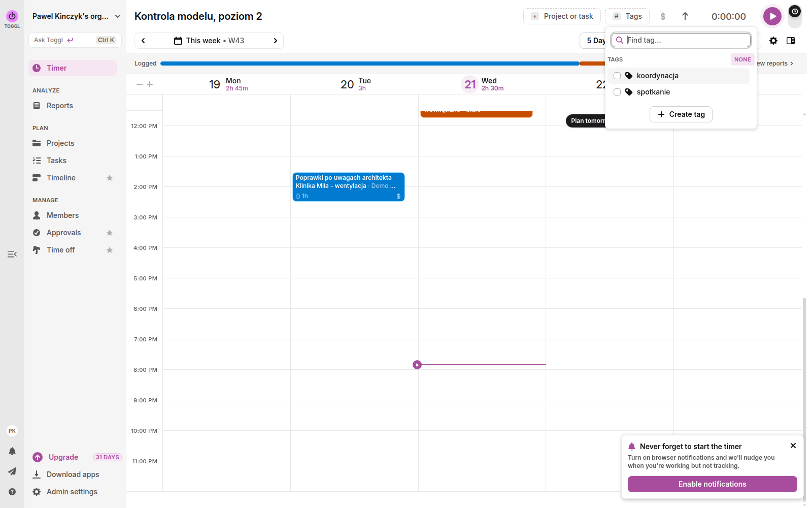Click the Upgrade link
The height and width of the screenshot is (508, 812).
coord(63,457)
